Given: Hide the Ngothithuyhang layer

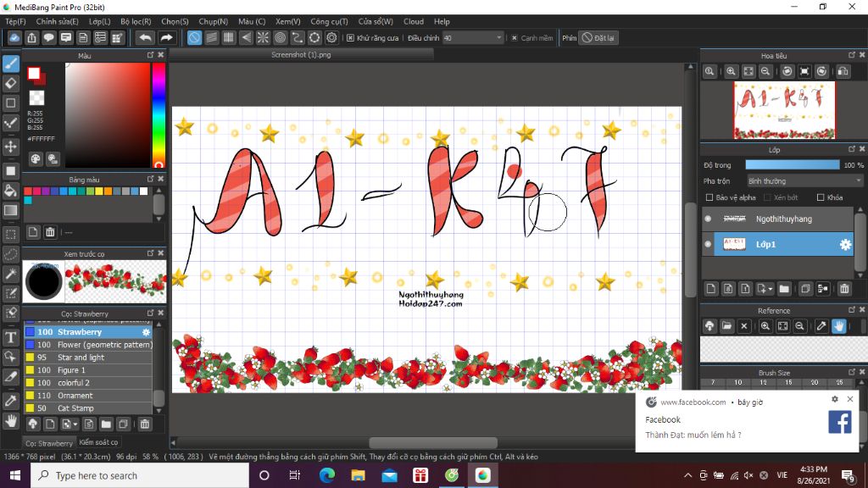Looking at the screenshot, I should coord(708,219).
